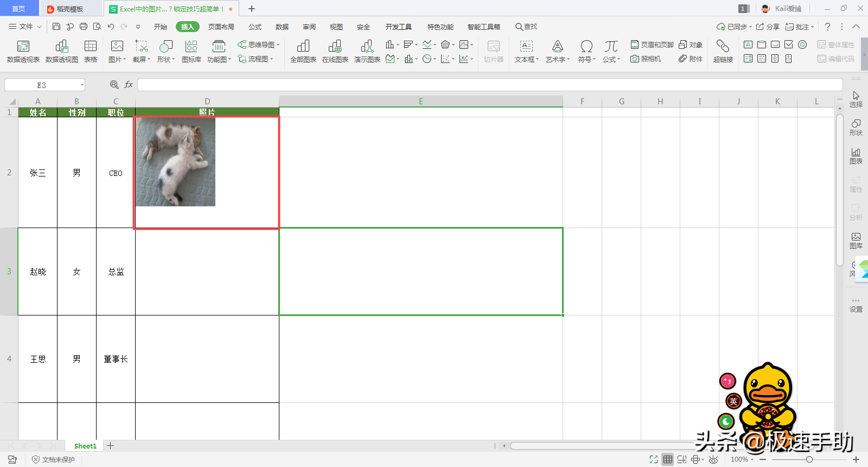Image resolution: width=868 pixels, height=467 pixels.
Task: Open help question mark icon
Action: (x=827, y=26)
